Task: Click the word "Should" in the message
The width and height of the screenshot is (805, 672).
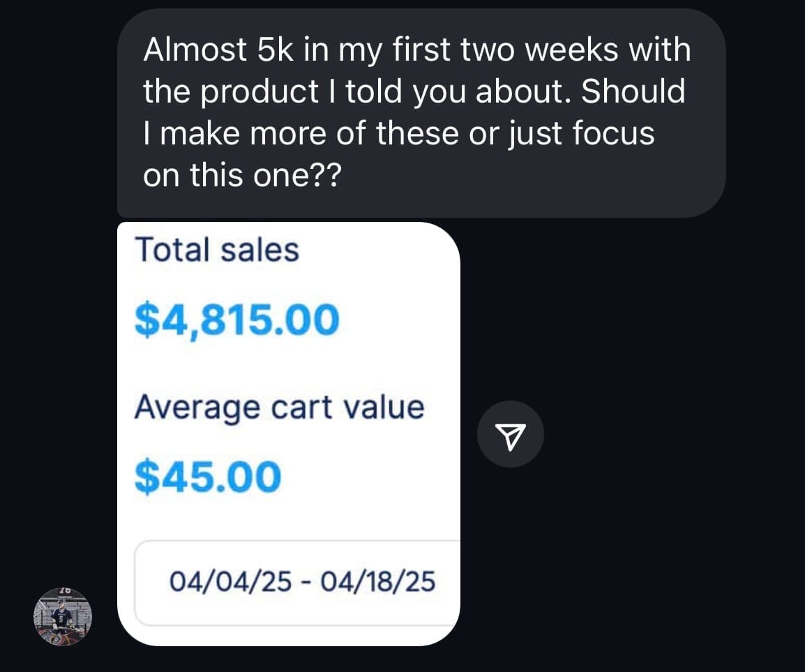Action: 633,92
